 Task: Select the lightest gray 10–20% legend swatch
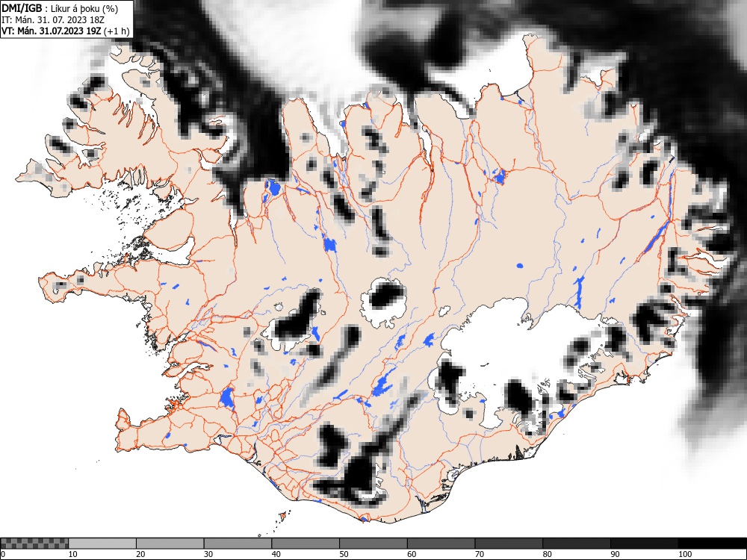pyautogui.click(x=102, y=544)
